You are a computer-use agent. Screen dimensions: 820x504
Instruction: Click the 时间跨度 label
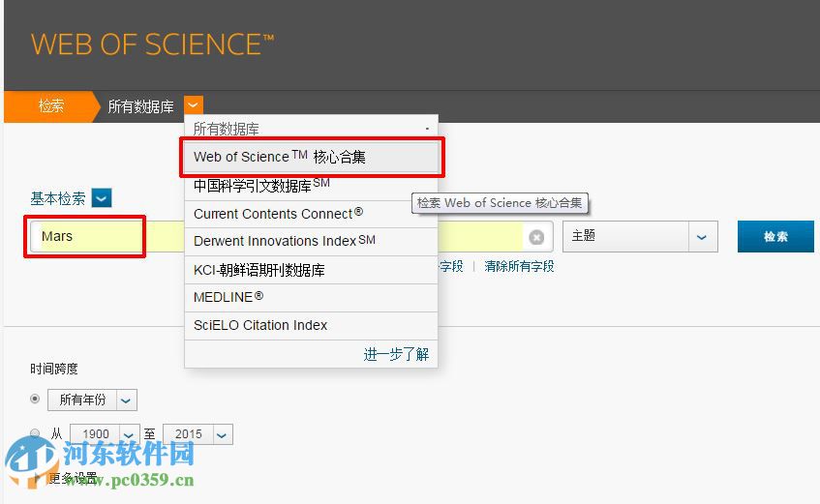[54, 369]
